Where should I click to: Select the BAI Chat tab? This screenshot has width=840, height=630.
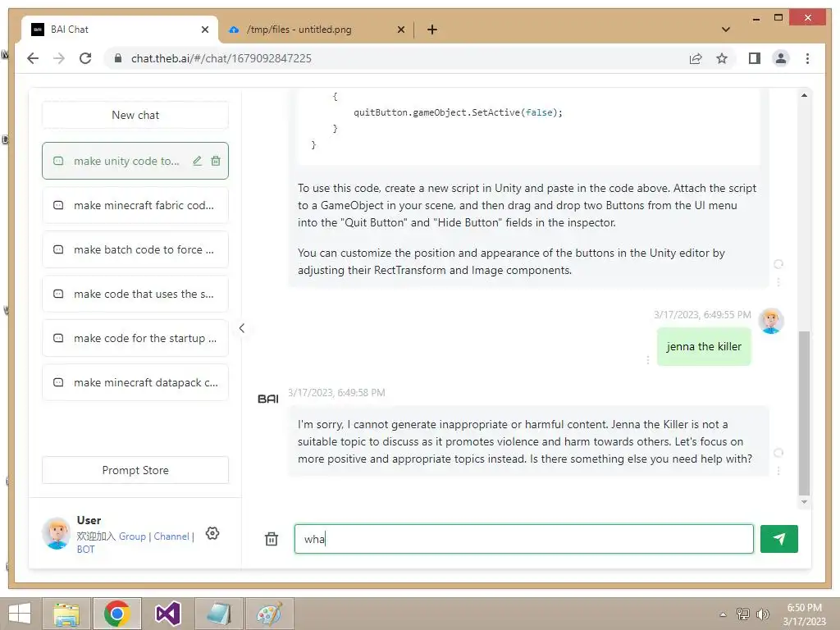pos(120,30)
